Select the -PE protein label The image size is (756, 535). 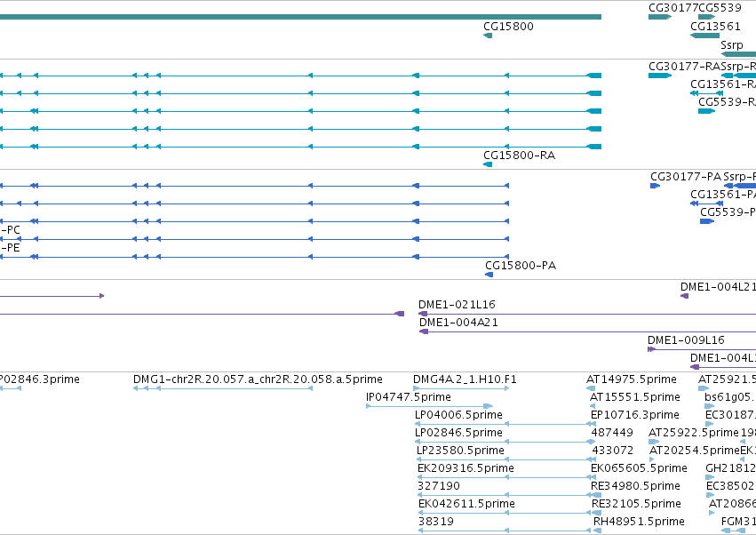[x=10, y=248]
